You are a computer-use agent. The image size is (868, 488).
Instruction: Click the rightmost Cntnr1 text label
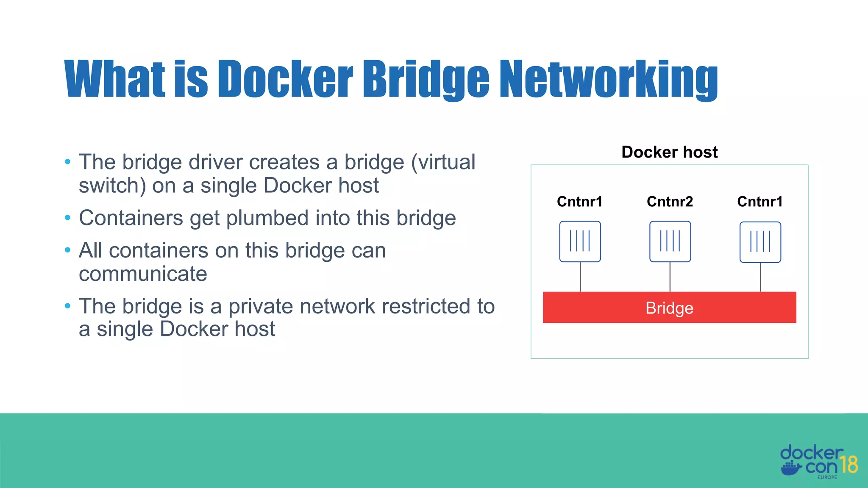[760, 202]
